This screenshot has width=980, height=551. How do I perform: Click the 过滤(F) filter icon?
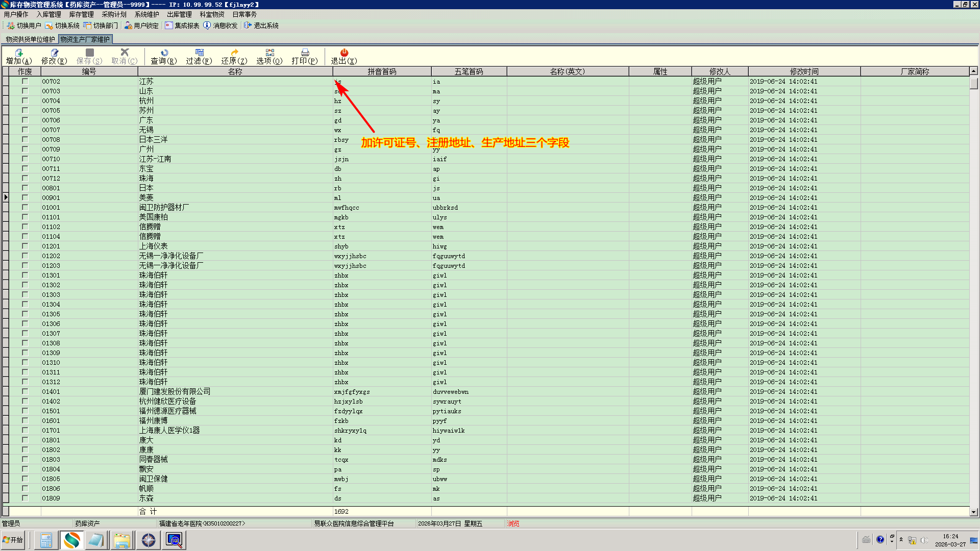(x=199, y=56)
